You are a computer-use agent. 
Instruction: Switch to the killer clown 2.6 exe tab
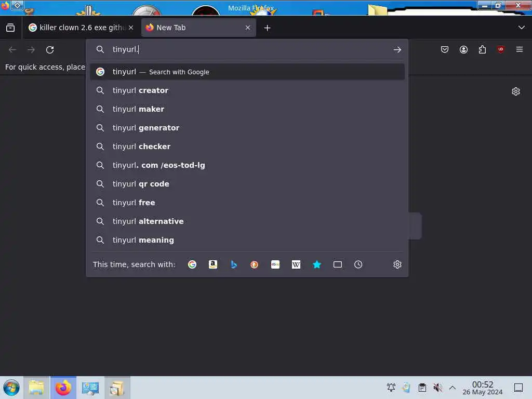81,28
